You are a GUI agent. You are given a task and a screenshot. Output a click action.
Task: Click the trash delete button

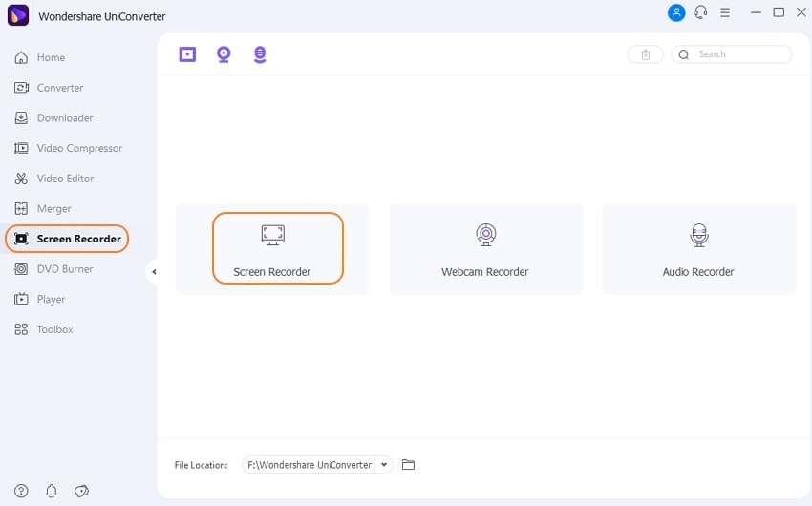tap(645, 54)
